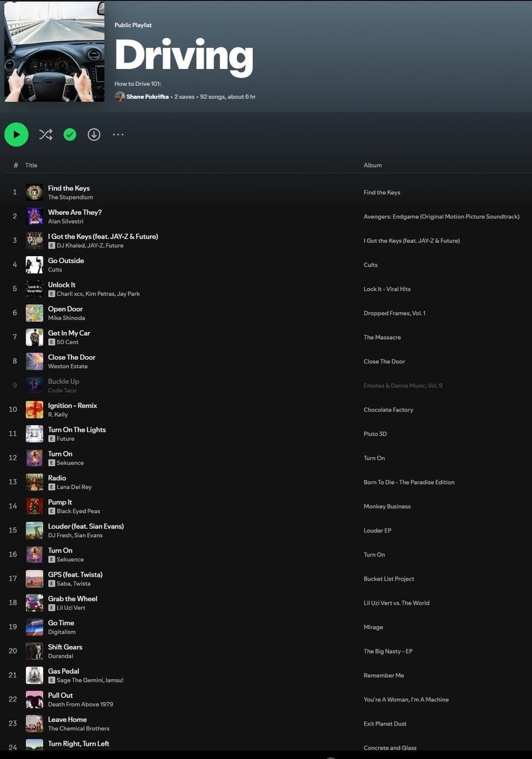Viewport: 532px width, 759px height.
Task: Open artist Weston Estate
Action: coord(68,366)
